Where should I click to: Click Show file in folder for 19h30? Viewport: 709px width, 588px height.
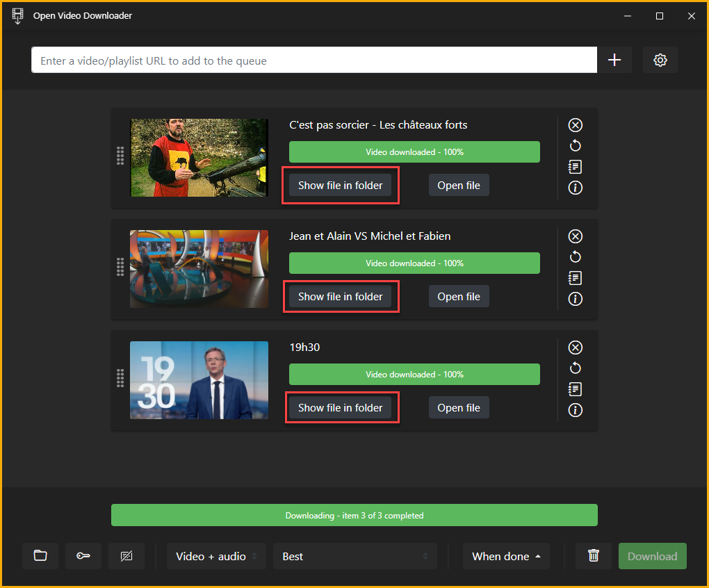(x=340, y=408)
